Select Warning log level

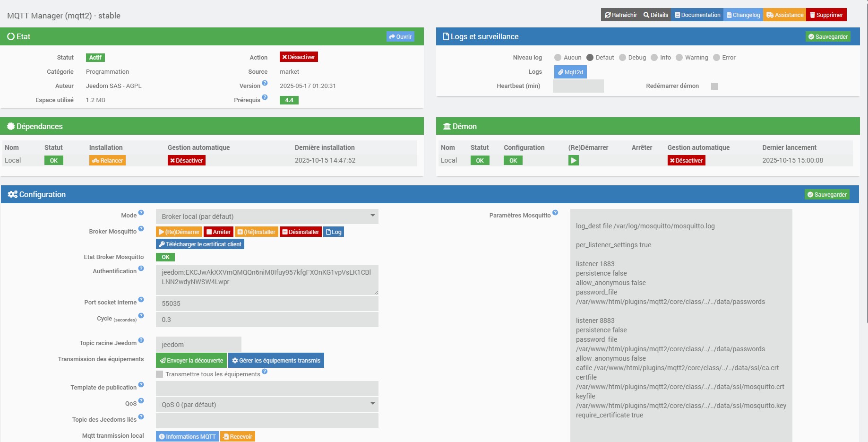679,58
